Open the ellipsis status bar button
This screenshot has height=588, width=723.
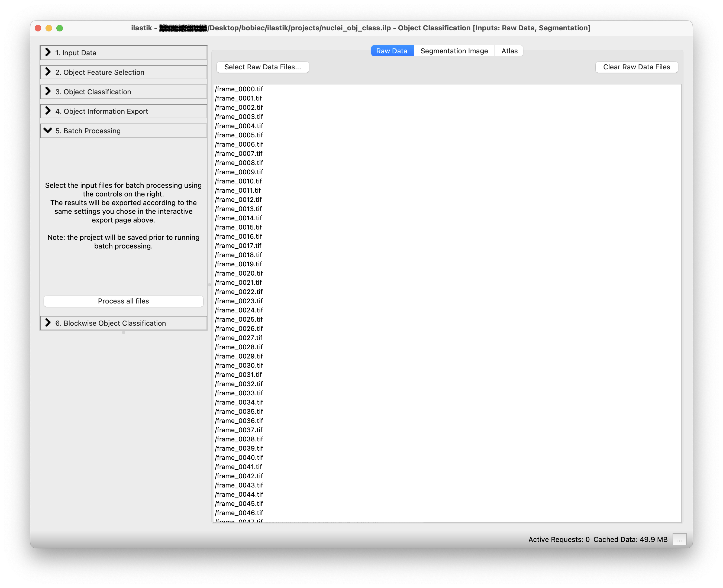point(679,539)
